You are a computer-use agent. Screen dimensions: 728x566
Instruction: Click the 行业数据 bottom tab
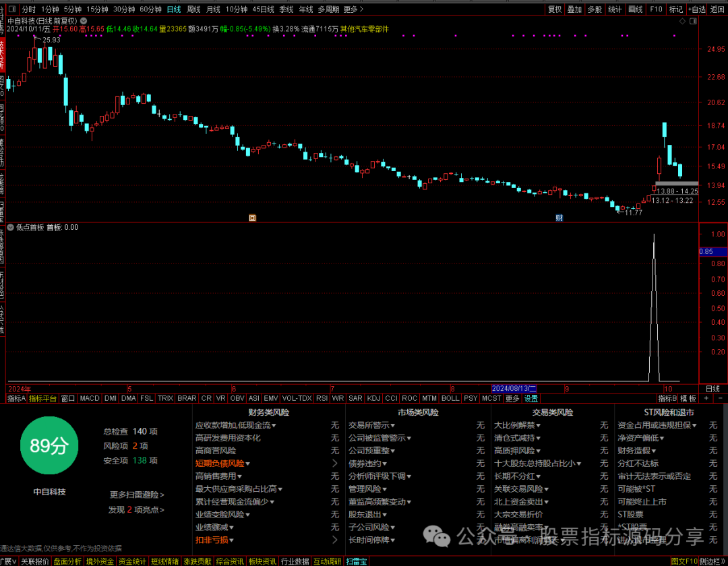point(295,562)
